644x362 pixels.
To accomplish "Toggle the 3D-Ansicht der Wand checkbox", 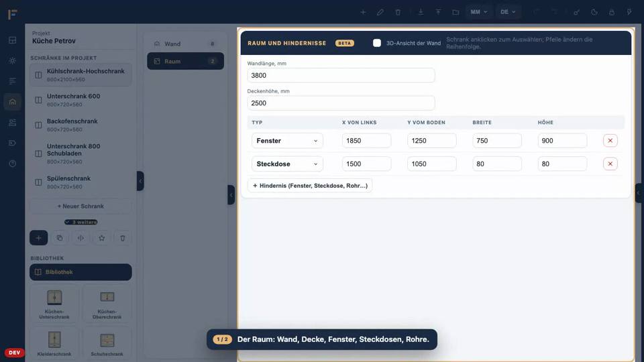I will coord(376,43).
